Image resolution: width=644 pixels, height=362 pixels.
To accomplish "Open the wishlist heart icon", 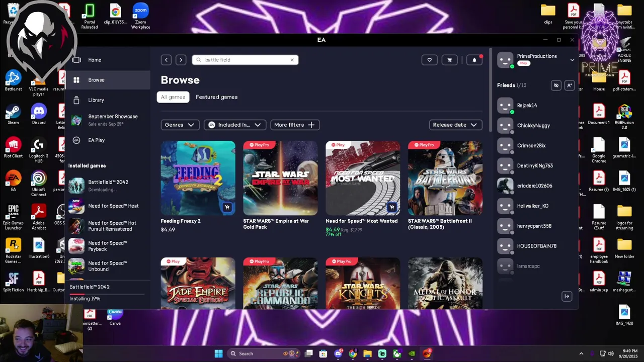I will coord(429,60).
